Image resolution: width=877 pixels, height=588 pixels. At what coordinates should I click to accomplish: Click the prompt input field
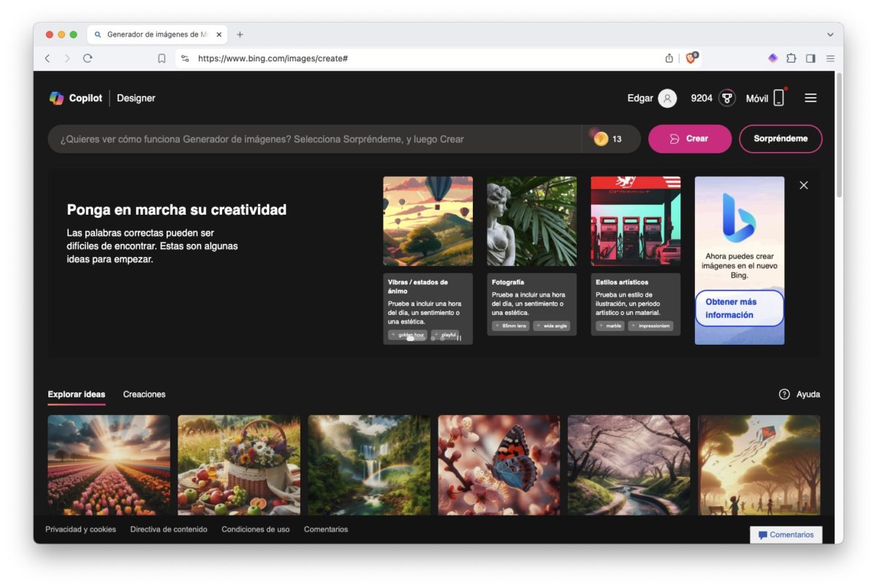click(x=314, y=138)
